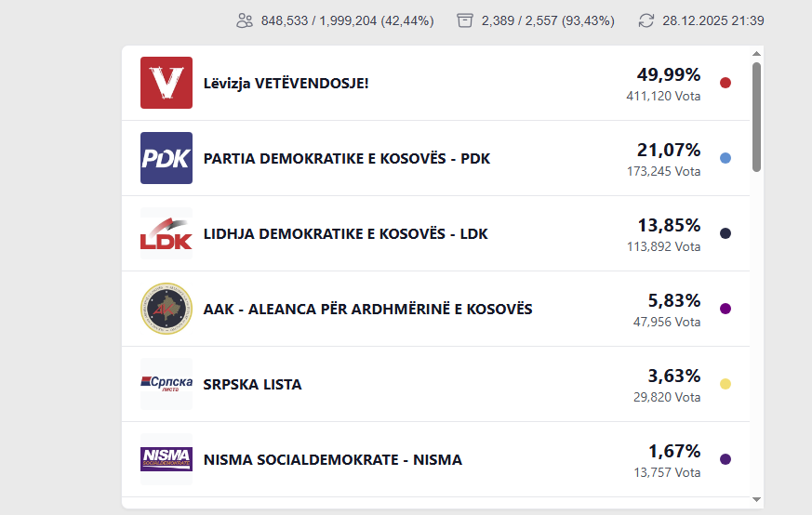
Task: Open LIDHJA DEMOKRATIKE E KOSOVËS - LDK entry
Action: tap(345, 234)
